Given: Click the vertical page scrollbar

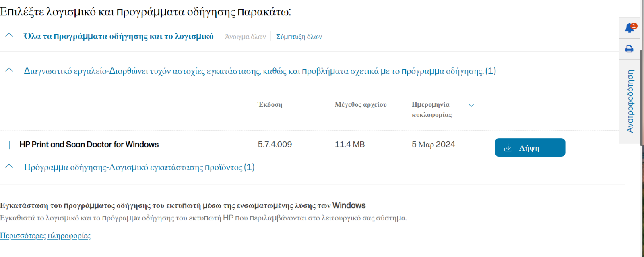Looking at the screenshot, I should [x=642, y=128].
